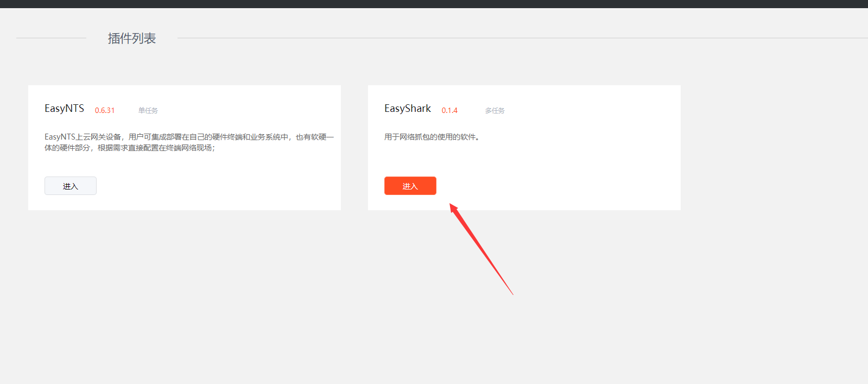Click the 多任务 tag on EasyShark
The image size is (868, 384).
click(x=495, y=110)
